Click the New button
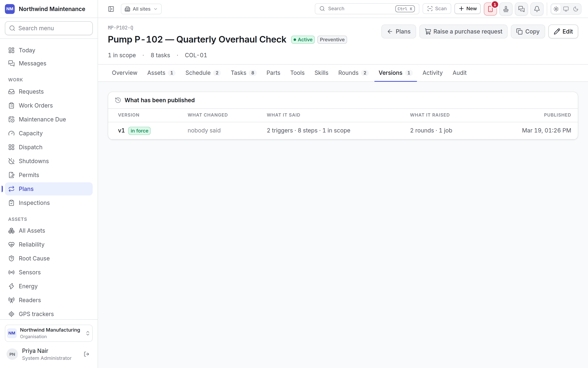Viewport: 588px width, 368px height. click(468, 9)
